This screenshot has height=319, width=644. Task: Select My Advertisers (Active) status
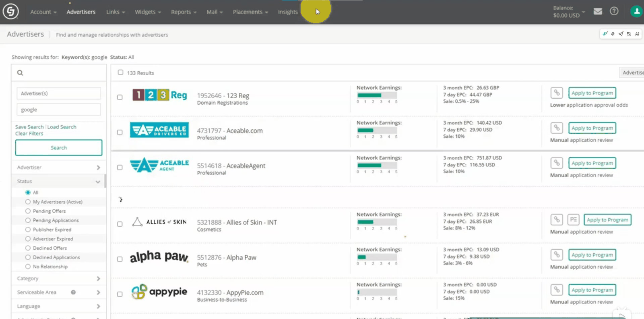pyautogui.click(x=28, y=202)
